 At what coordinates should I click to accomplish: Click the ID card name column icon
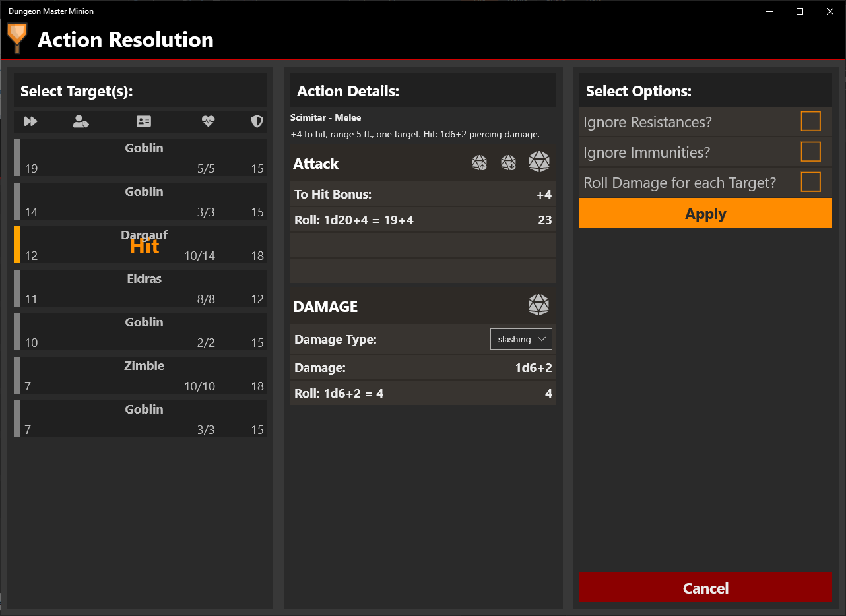144,121
